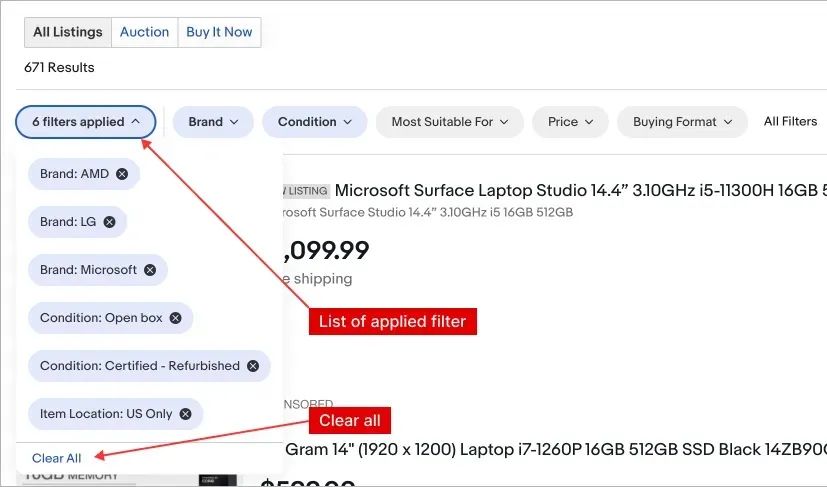Remove Item Location: US Only x icon
This screenshot has height=487, width=827.
tap(186, 414)
